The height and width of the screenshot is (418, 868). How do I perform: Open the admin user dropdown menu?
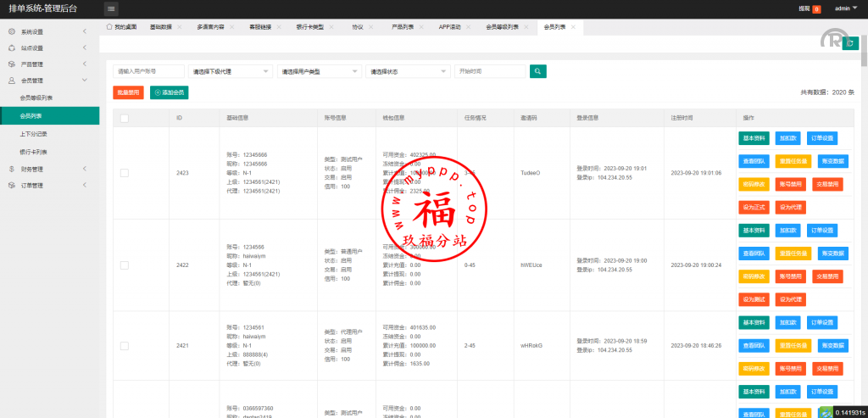(x=846, y=8)
